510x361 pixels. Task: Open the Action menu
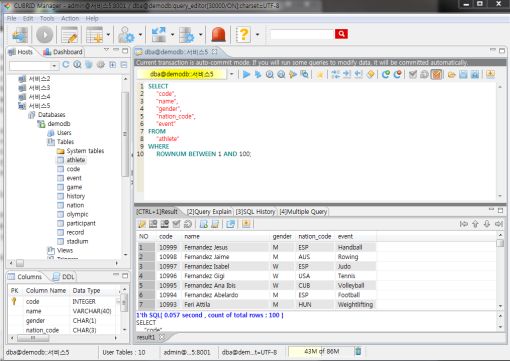click(x=70, y=18)
